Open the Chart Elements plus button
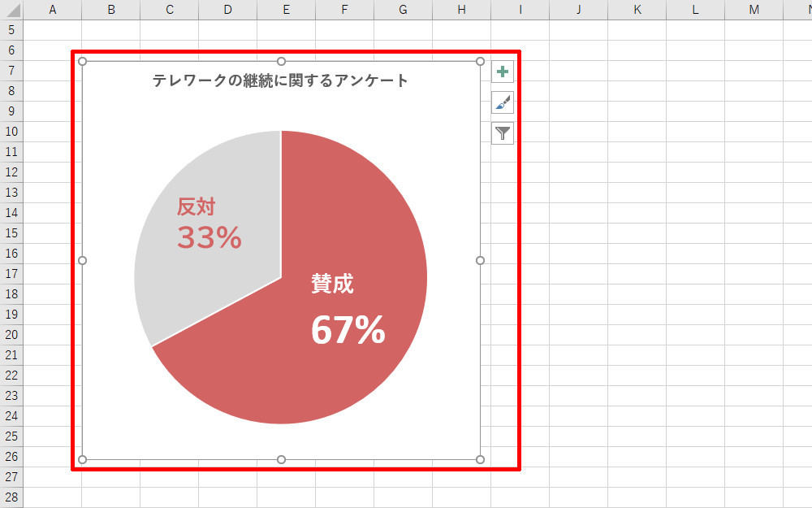 click(503, 72)
